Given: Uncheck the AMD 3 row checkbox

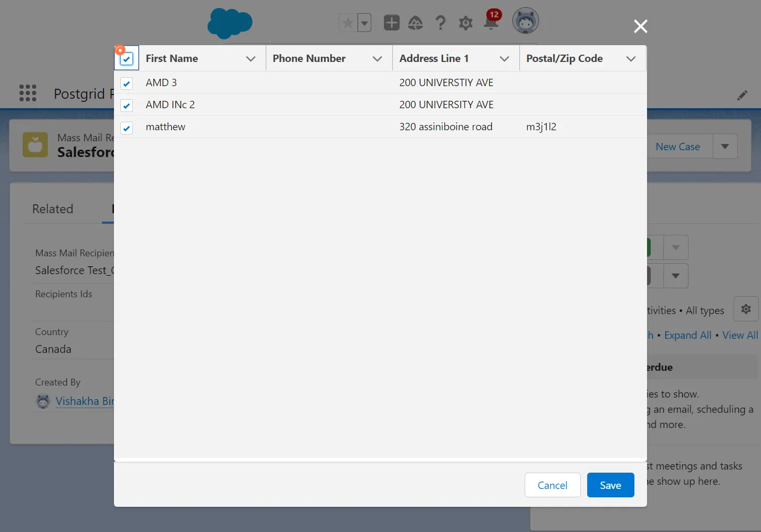Looking at the screenshot, I should [x=127, y=84].
